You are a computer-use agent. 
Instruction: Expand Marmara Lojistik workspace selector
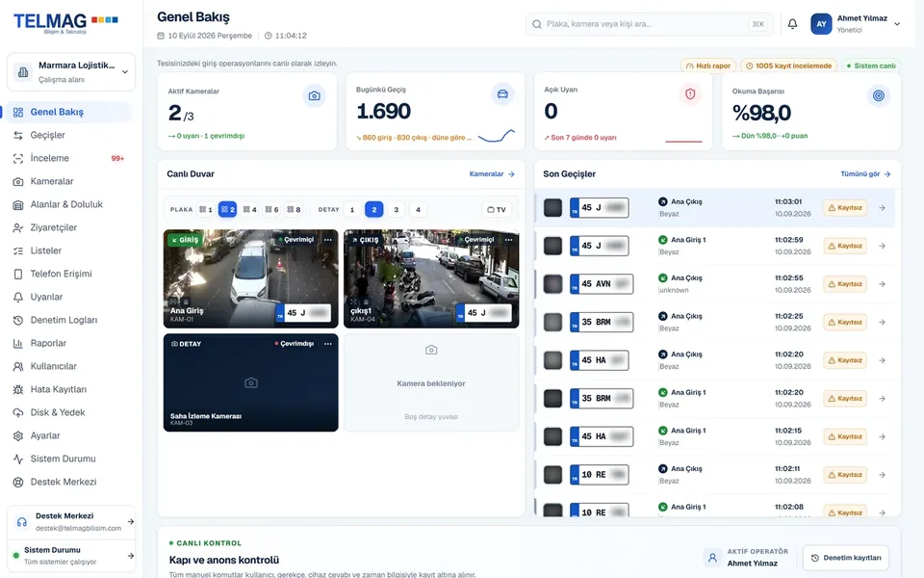pyautogui.click(x=71, y=72)
